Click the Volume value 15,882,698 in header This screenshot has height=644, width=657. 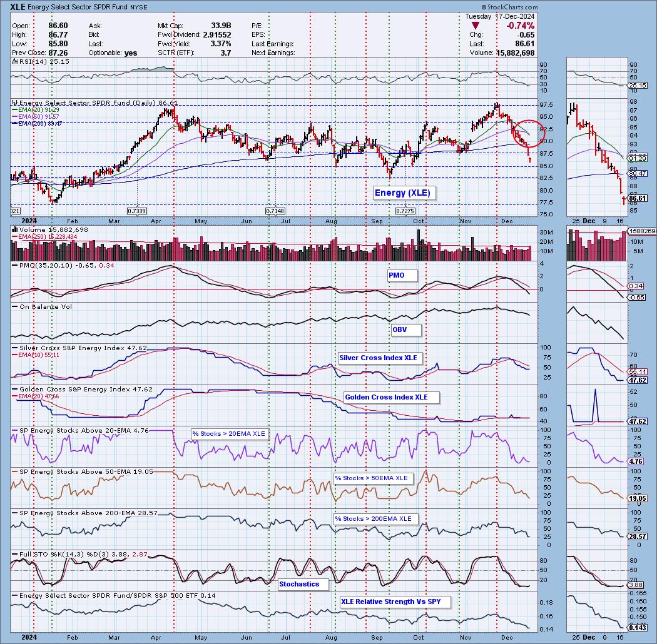point(516,53)
